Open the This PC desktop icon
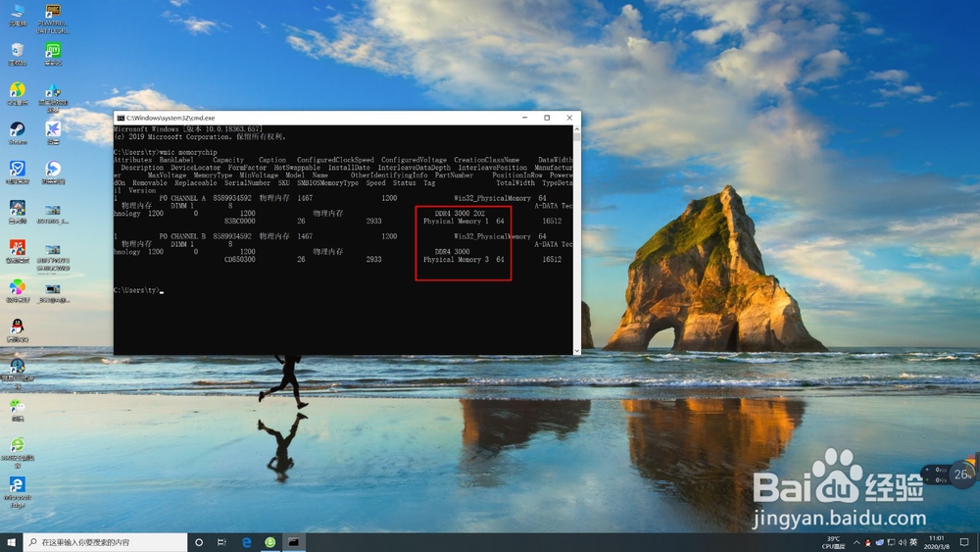The width and height of the screenshot is (980, 552). pos(18,15)
